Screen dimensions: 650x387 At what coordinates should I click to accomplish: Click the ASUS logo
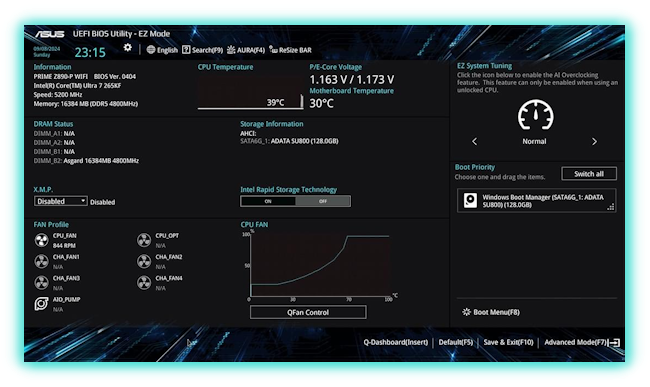[49, 34]
